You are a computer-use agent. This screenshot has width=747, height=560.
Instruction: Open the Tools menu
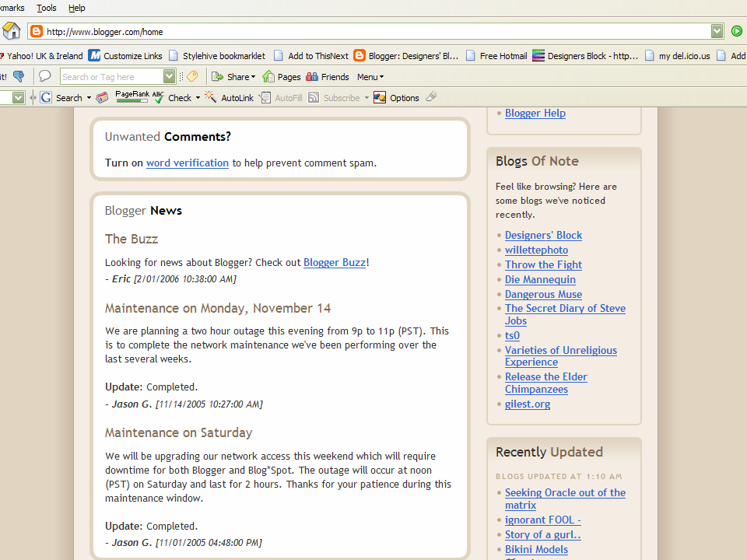click(46, 8)
